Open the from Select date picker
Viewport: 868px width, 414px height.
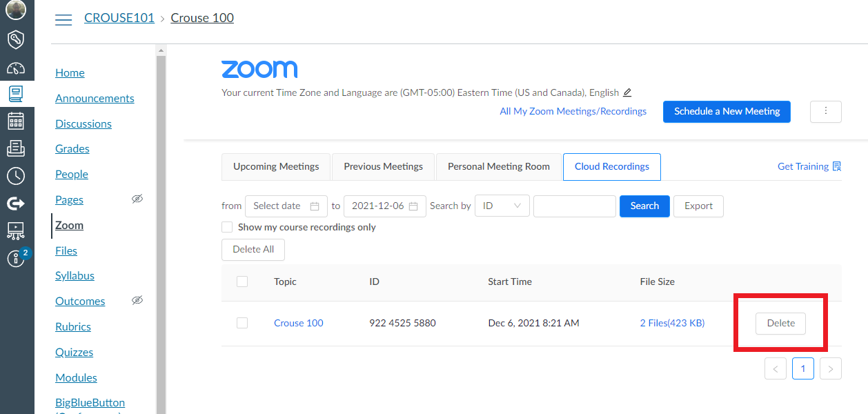click(x=286, y=206)
